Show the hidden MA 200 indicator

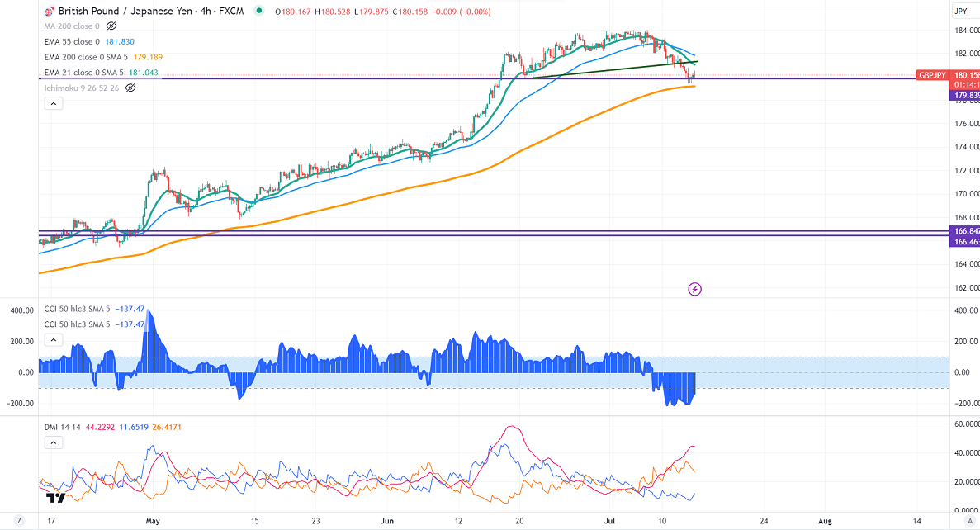click(111, 26)
